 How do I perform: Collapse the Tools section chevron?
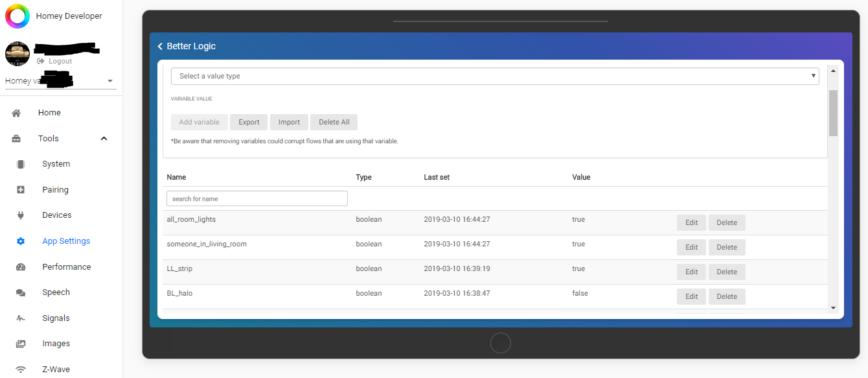[104, 139]
